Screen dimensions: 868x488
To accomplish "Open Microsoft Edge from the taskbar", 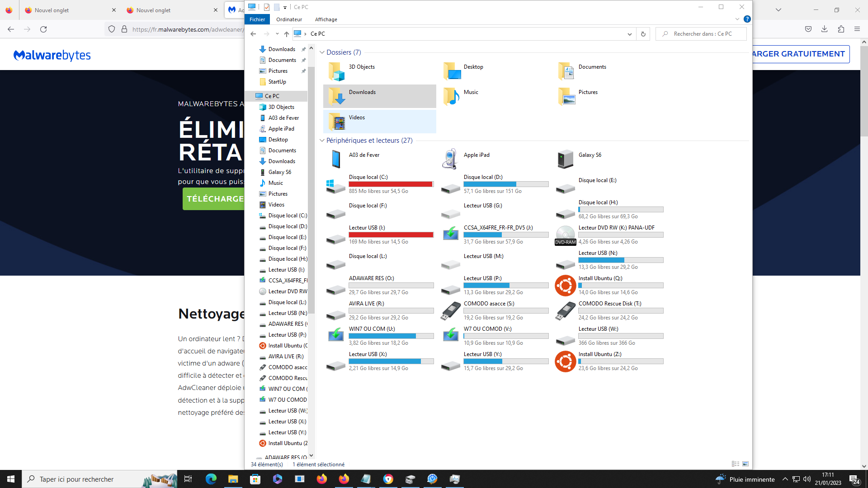I will pos(211,479).
